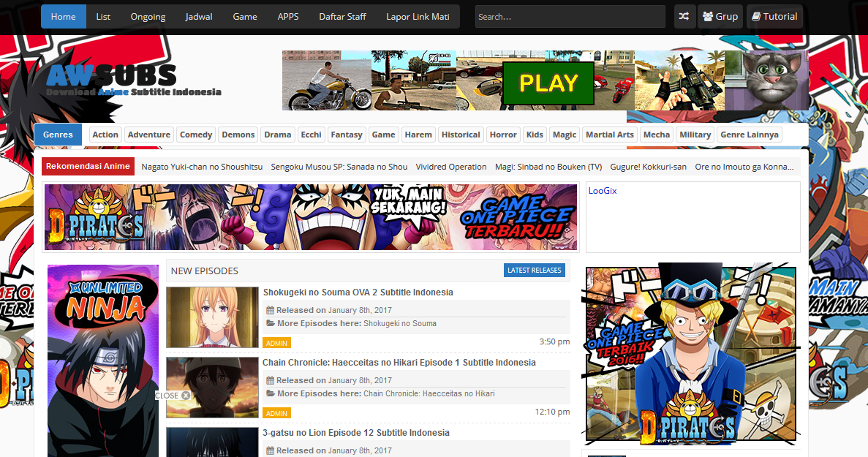Click calendar icon beside Shokugeki release date
868x457 pixels.
click(270, 310)
